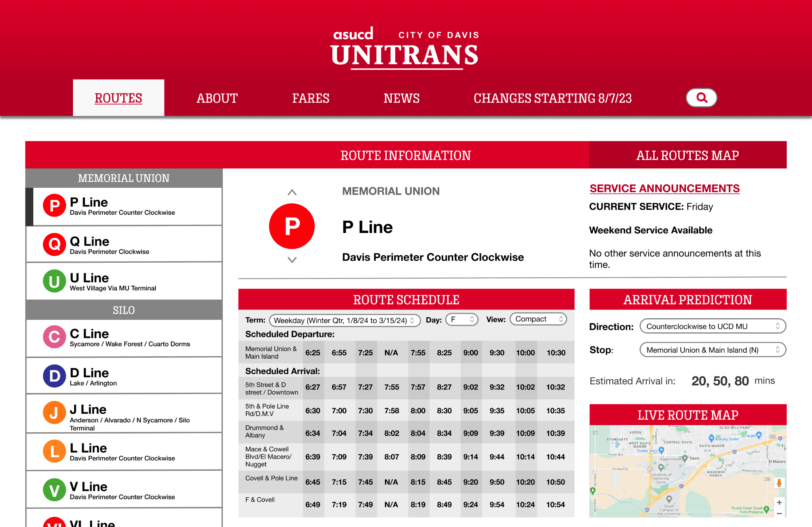Open the Term schedule dropdown
The height and width of the screenshot is (527, 812).
coord(345,320)
